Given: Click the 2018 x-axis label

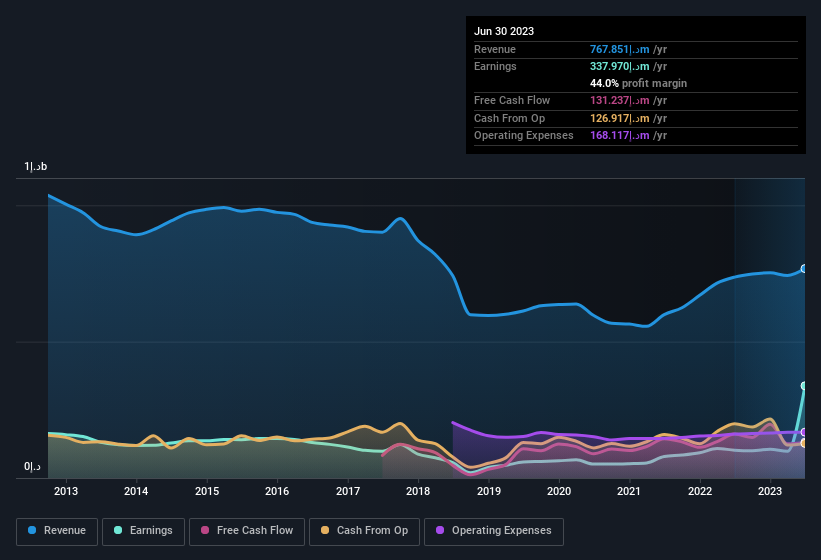Looking at the screenshot, I should (418, 491).
